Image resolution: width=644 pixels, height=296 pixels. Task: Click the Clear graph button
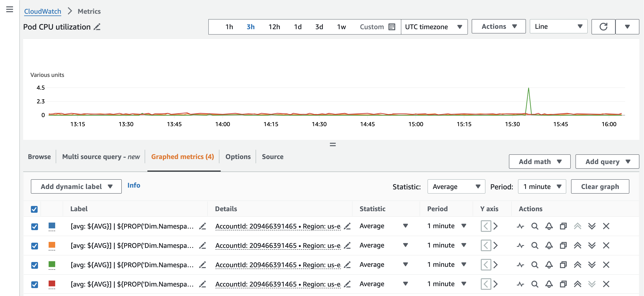coord(600,186)
